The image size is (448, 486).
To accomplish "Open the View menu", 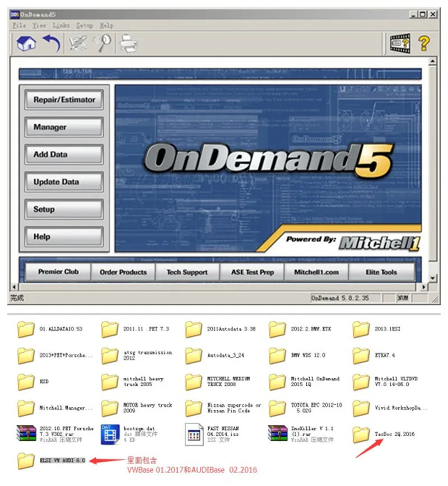I will pos(39,25).
